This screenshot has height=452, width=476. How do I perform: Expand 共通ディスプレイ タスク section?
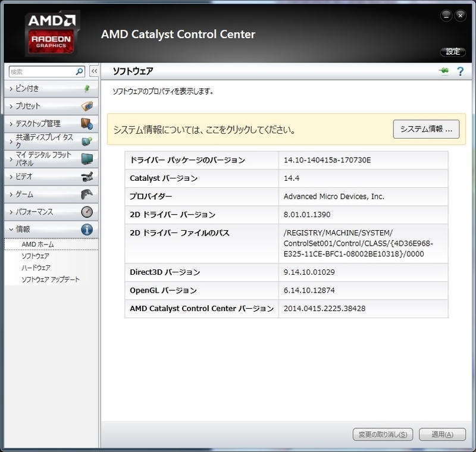(x=51, y=142)
